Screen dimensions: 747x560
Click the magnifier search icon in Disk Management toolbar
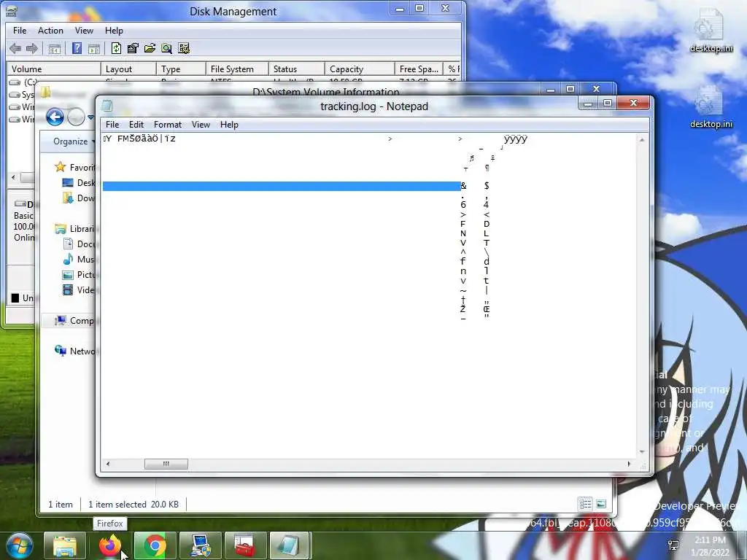pyautogui.click(x=166, y=49)
